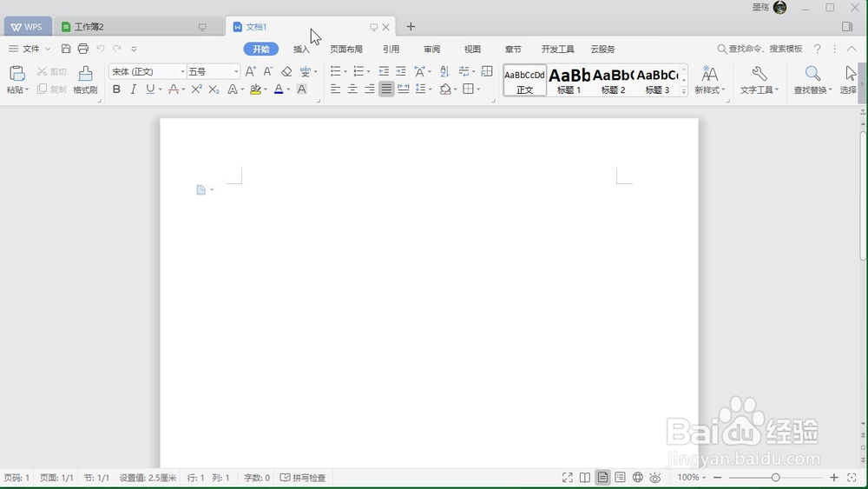Click the Select cursor tool
Viewport: 868px width, 489px height.
pyautogui.click(x=851, y=73)
